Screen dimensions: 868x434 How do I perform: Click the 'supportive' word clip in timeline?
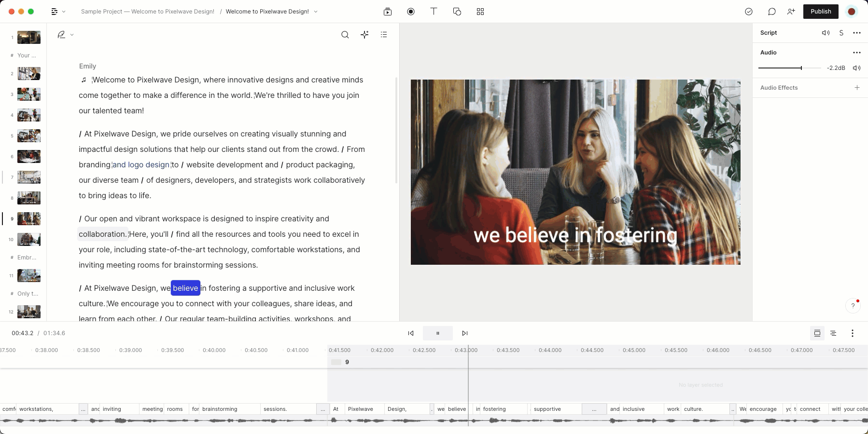point(557,409)
